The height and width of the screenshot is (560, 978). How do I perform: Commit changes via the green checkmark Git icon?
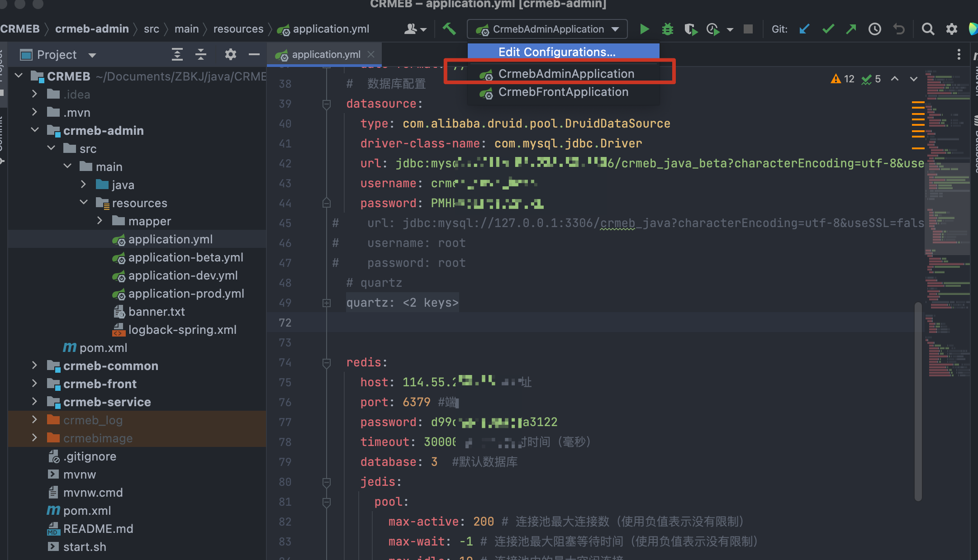(828, 28)
